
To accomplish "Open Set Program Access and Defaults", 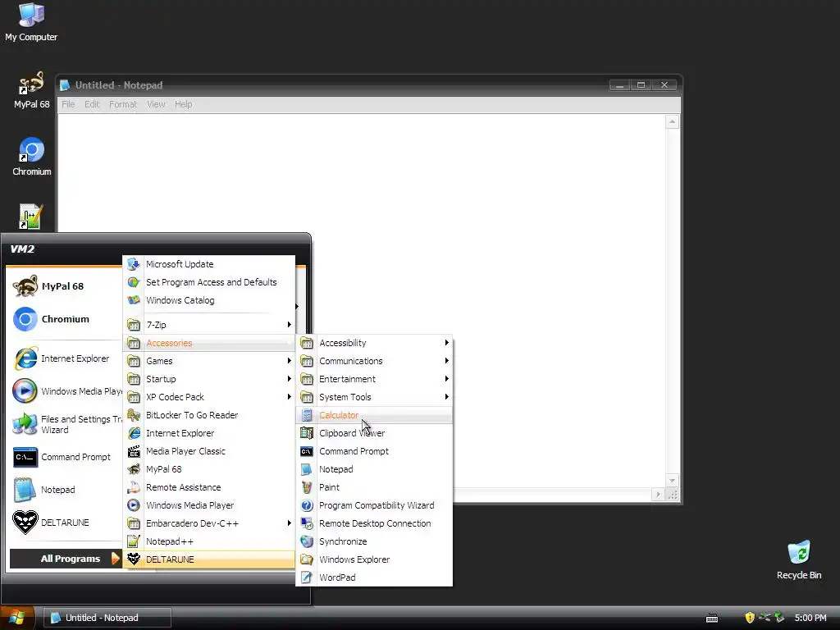I will pos(209,282).
